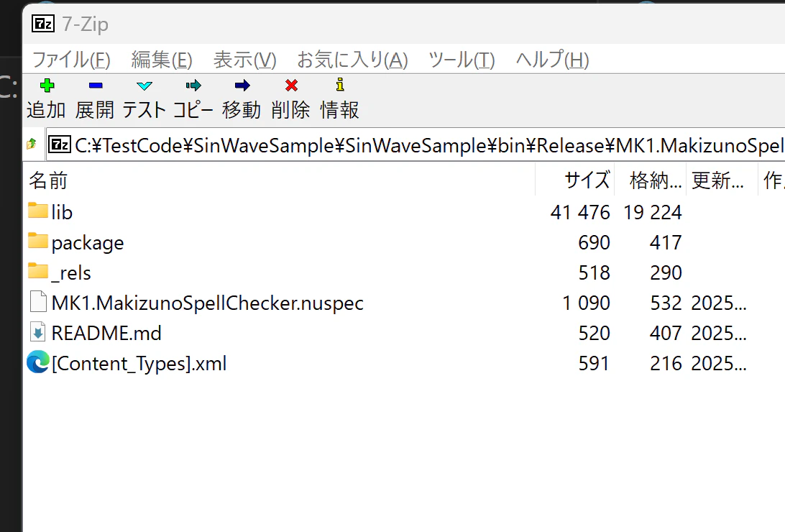The image size is (785, 532).
Task: Click the nuspec size value 1 090
Action: 587,303
